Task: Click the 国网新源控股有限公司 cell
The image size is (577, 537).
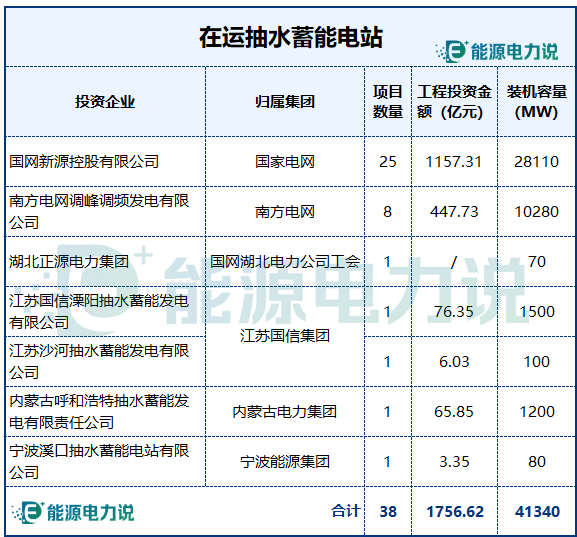Action: coord(105,162)
